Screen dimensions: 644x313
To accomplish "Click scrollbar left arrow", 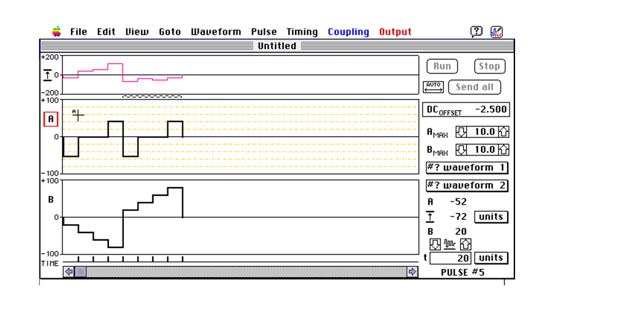I will pyautogui.click(x=69, y=271).
